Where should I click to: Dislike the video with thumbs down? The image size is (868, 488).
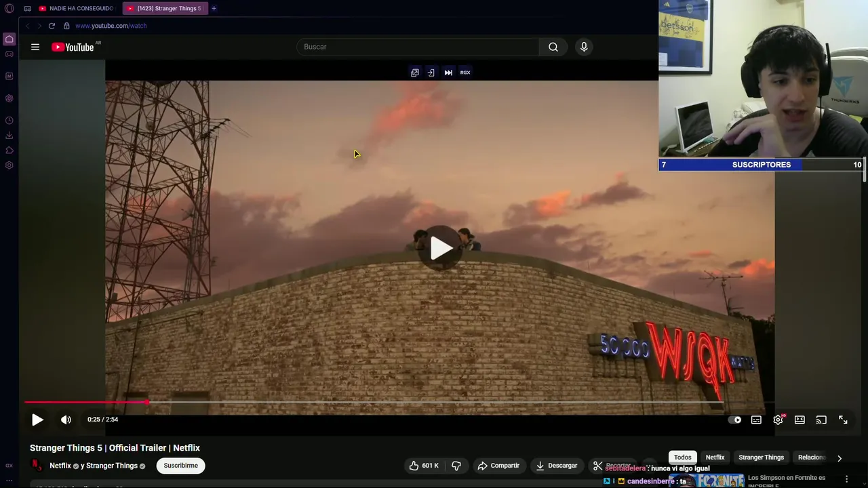(x=456, y=466)
